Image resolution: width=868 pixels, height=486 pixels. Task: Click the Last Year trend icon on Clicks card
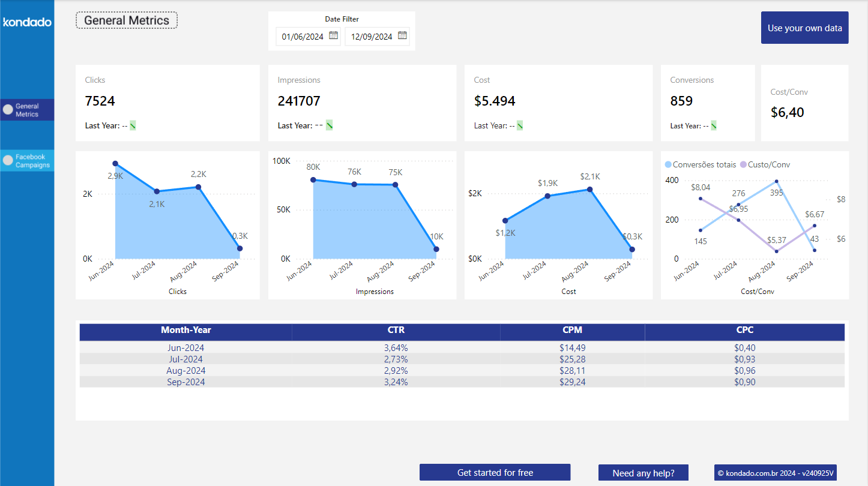(x=132, y=125)
